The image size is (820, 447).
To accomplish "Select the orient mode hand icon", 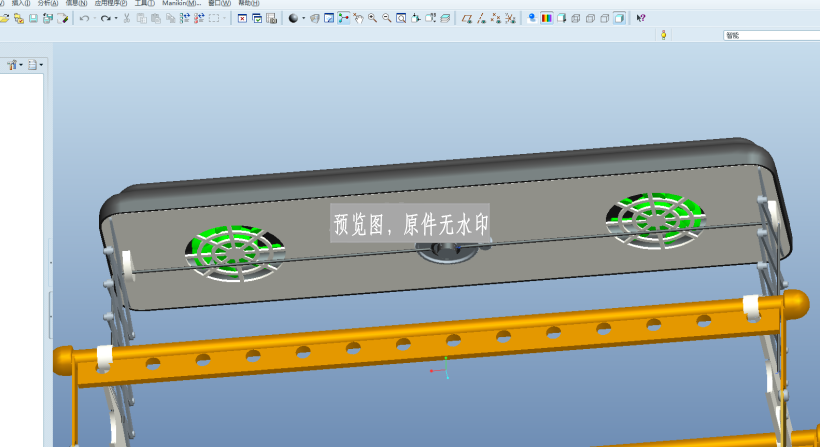I will click(x=358, y=18).
